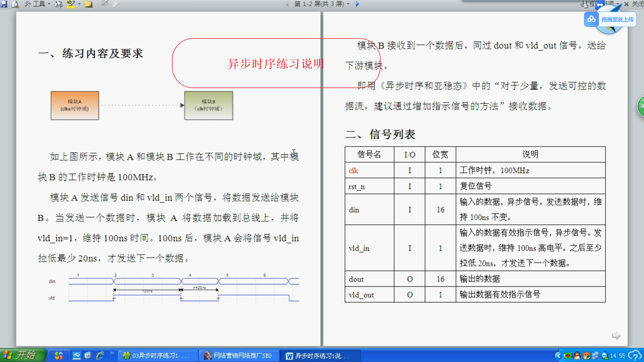
Task: Click the 信号名 column header
Action: pos(369,154)
